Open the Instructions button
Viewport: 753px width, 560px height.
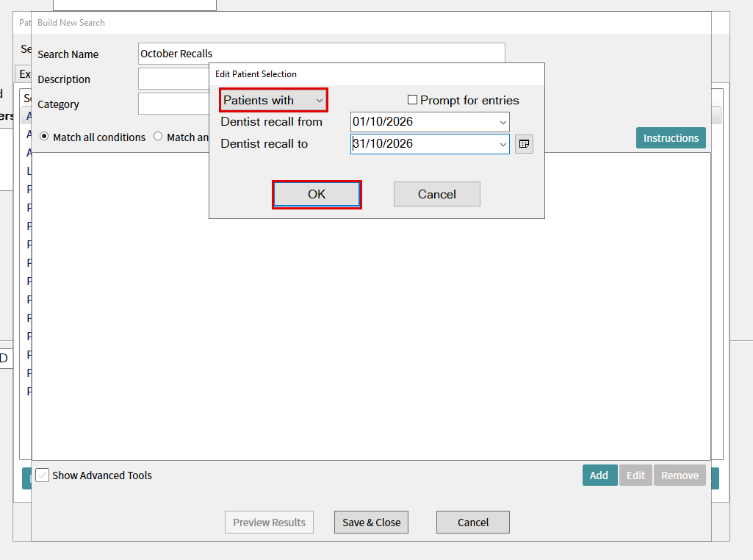coord(671,138)
